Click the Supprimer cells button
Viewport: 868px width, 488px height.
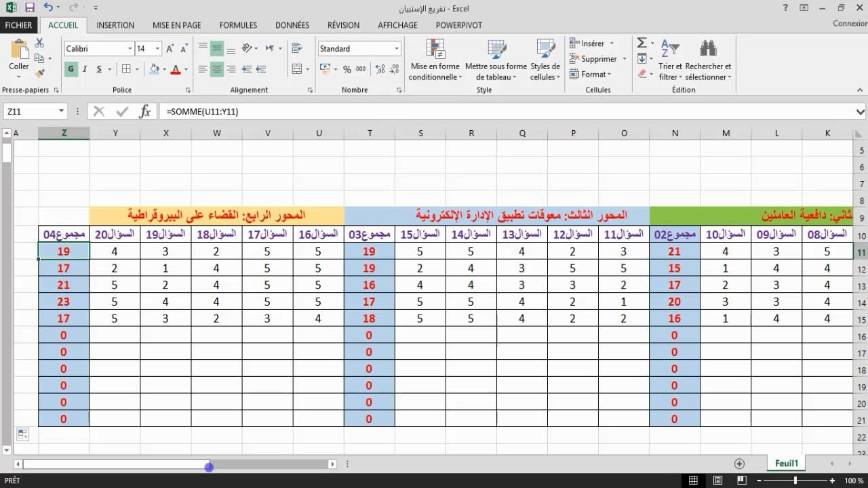[x=594, y=59]
